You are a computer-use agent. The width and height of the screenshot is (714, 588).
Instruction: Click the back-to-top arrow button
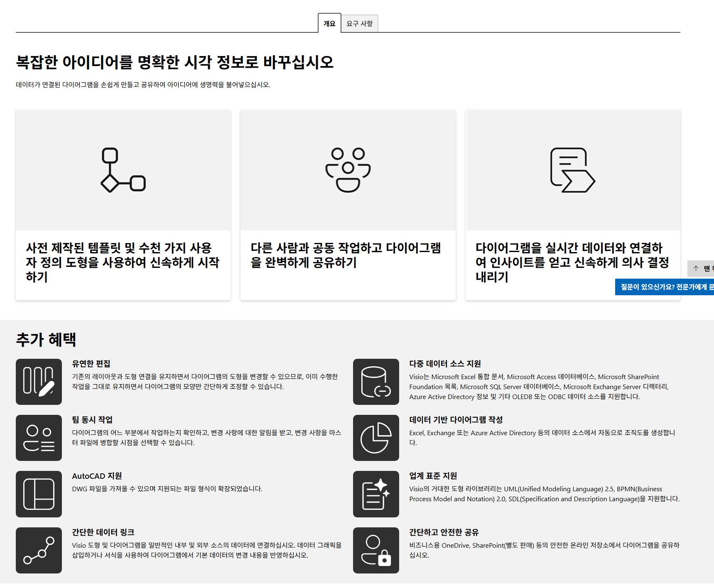click(701, 268)
